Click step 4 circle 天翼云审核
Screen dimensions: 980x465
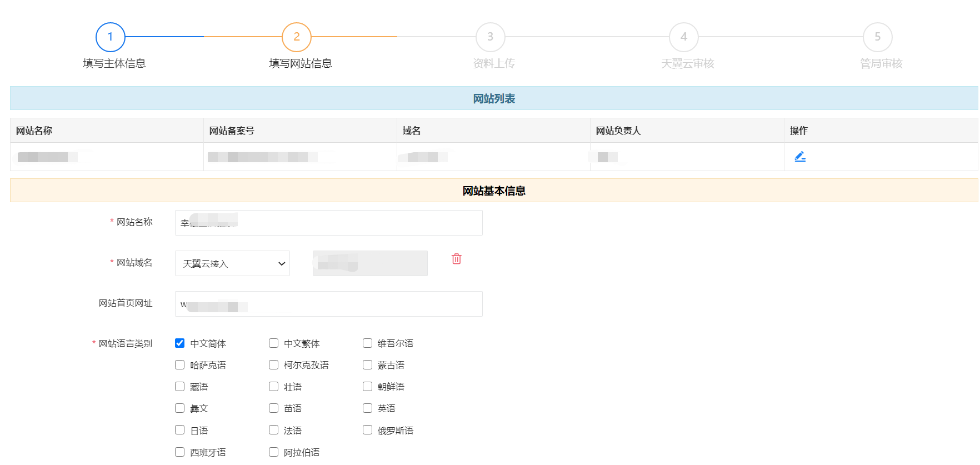(x=684, y=37)
